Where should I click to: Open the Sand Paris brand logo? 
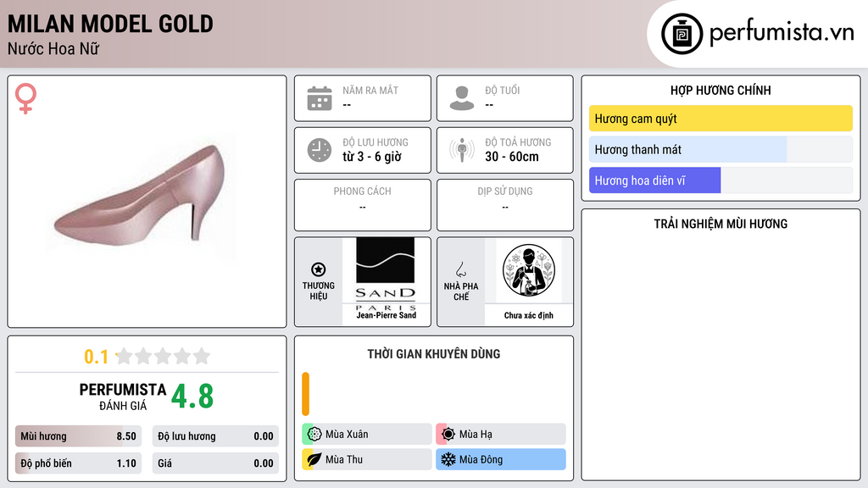click(x=386, y=274)
